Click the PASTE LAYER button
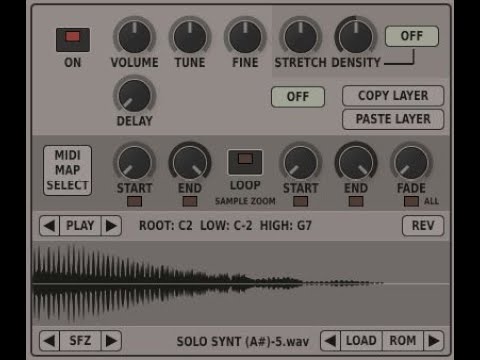The width and height of the screenshot is (480, 360). pos(393,119)
